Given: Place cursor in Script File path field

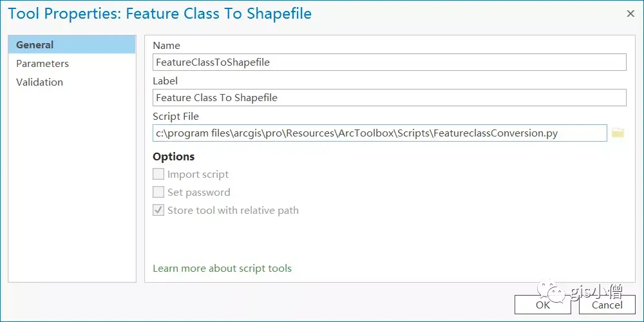Looking at the screenshot, I should [x=379, y=133].
